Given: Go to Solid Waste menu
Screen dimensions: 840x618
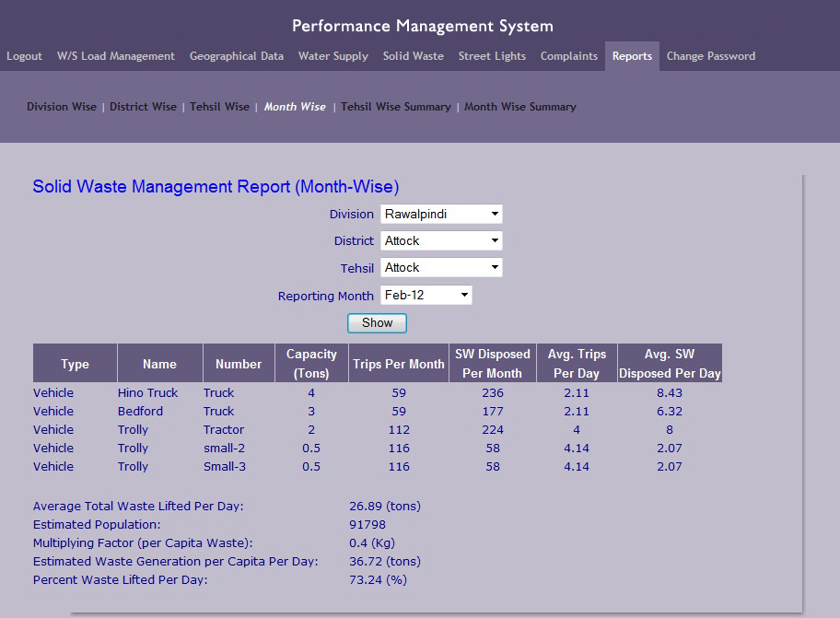Looking at the screenshot, I should click(413, 56).
